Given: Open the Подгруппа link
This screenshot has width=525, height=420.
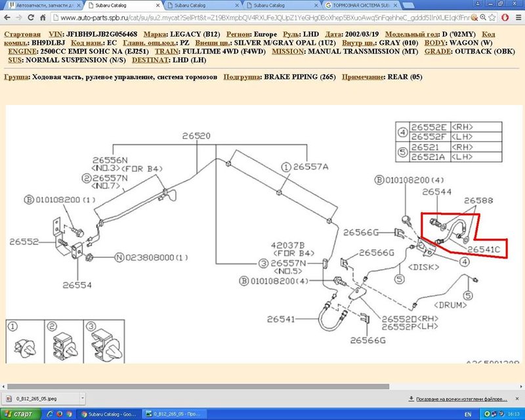Looking at the screenshot, I should (x=241, y=77).
